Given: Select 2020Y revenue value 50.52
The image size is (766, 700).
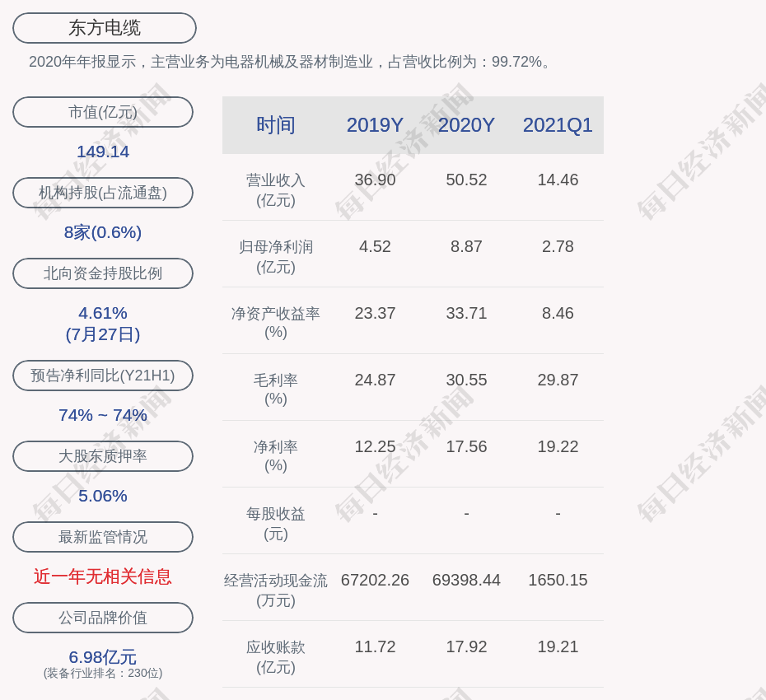Looking at the screenshot, I should [466, 180].
